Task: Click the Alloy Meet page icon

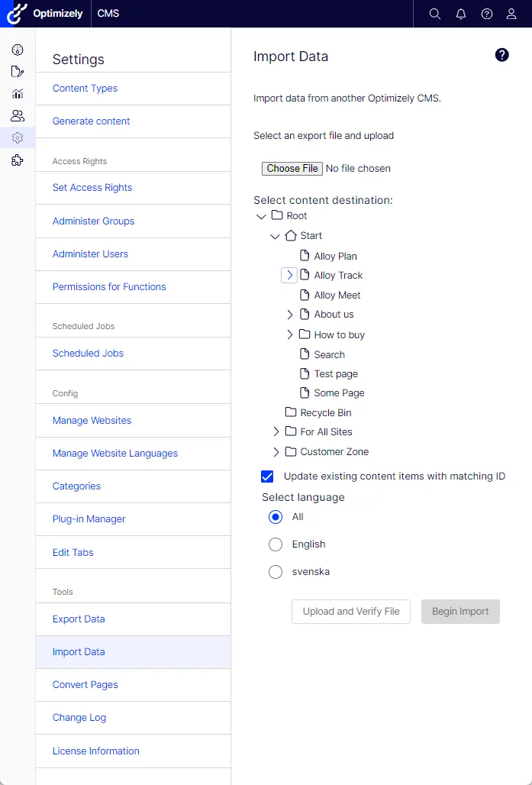Action: point(305,295)
